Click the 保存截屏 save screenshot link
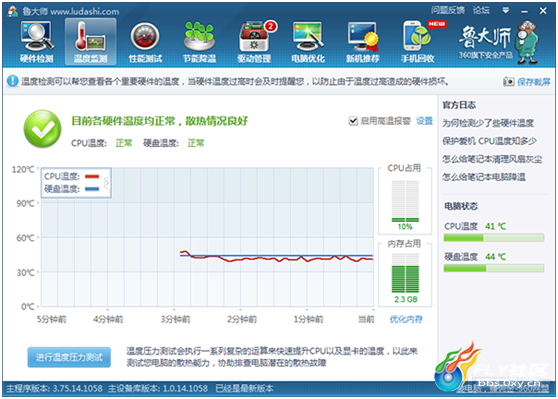 click(x=533, y=82)
